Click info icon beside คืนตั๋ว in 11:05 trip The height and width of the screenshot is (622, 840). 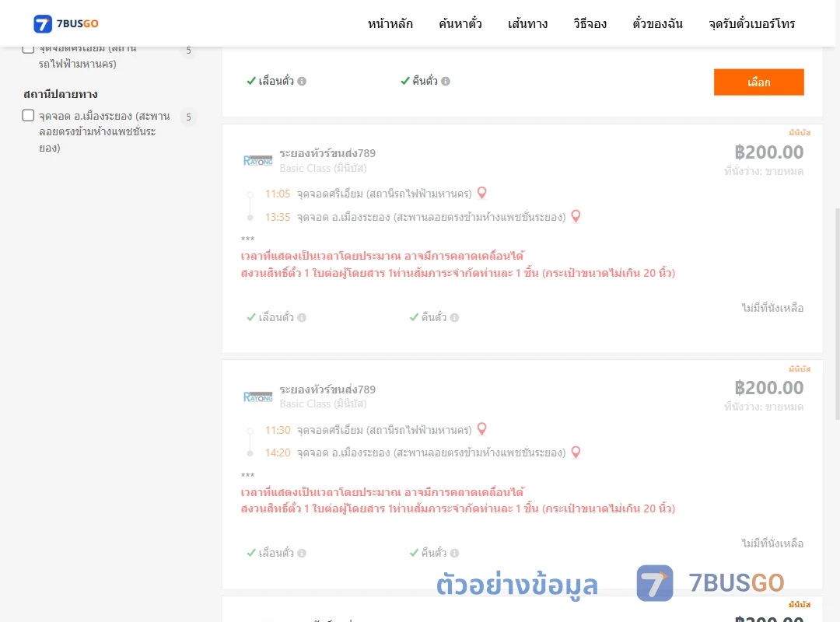click(455, 318)
